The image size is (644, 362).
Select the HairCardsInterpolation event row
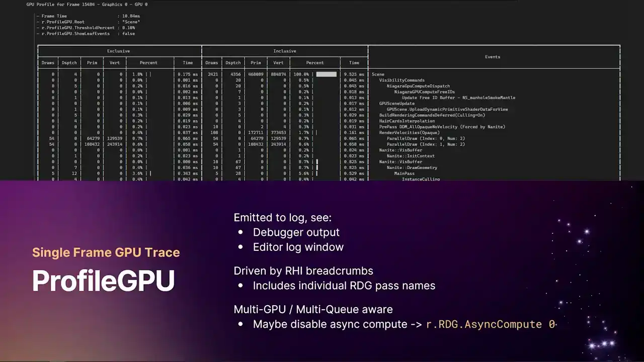[x=407, y=121]
